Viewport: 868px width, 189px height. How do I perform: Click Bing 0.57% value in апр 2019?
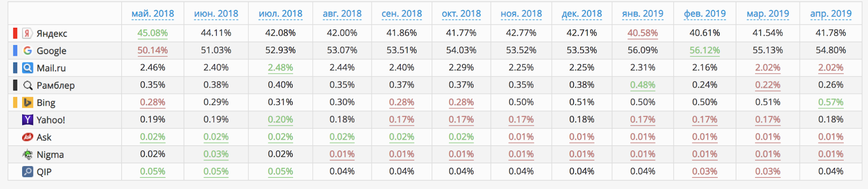(x=831, y=102)
